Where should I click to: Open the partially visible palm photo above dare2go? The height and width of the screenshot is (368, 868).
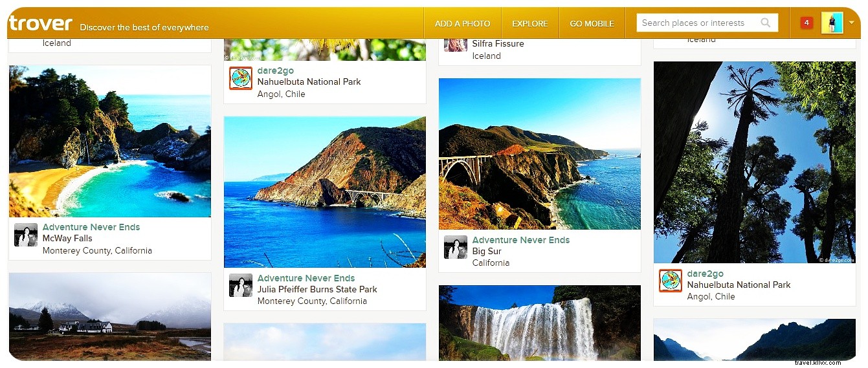tap(325, 50)
